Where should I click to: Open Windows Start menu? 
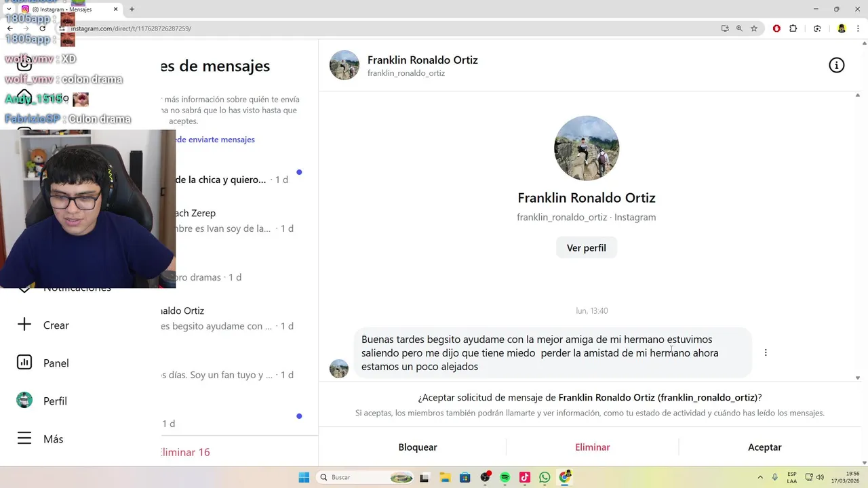point(304,477)
